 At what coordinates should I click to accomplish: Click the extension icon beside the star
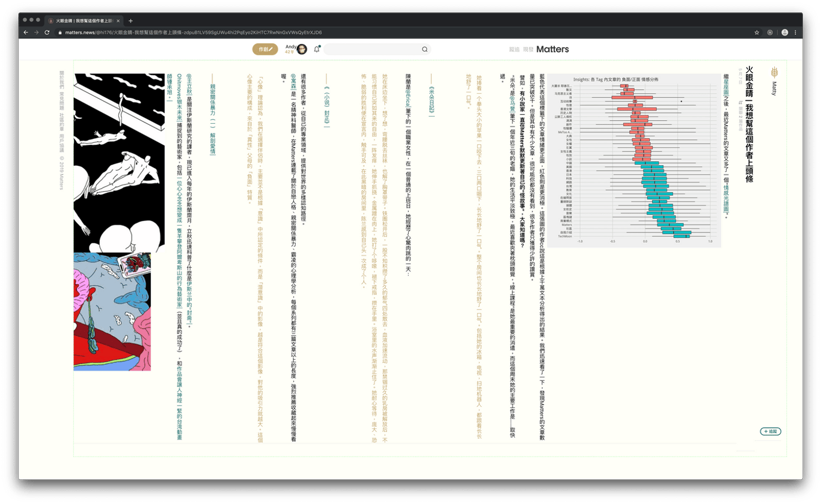(770, 32)
